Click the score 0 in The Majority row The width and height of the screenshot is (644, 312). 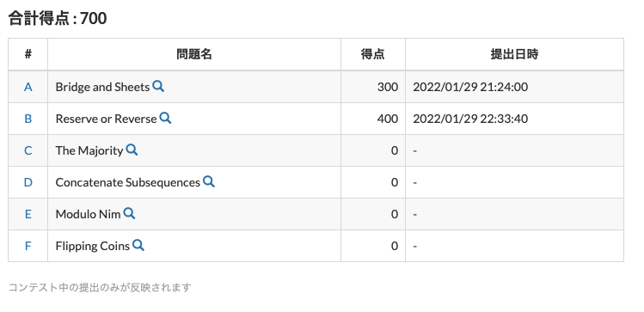tap(395, 150)
